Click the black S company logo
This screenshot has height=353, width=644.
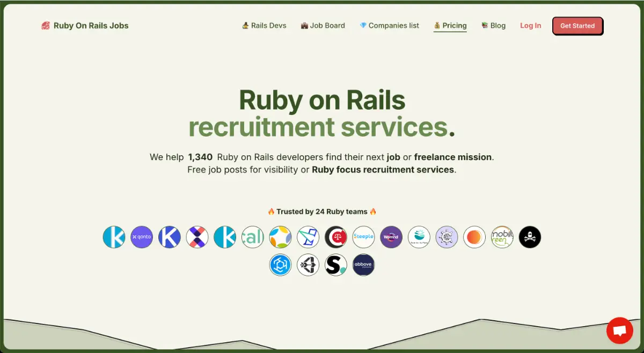[x=336, y=265]
